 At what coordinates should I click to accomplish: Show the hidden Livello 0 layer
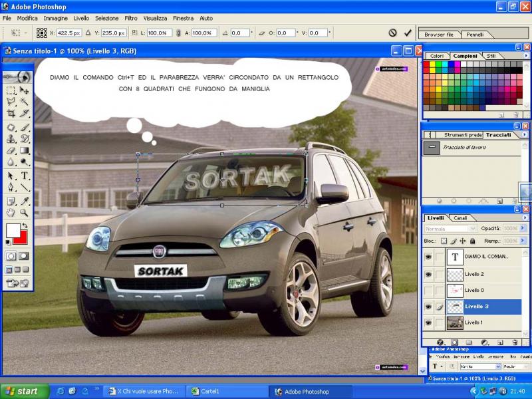tap(428, 290)
